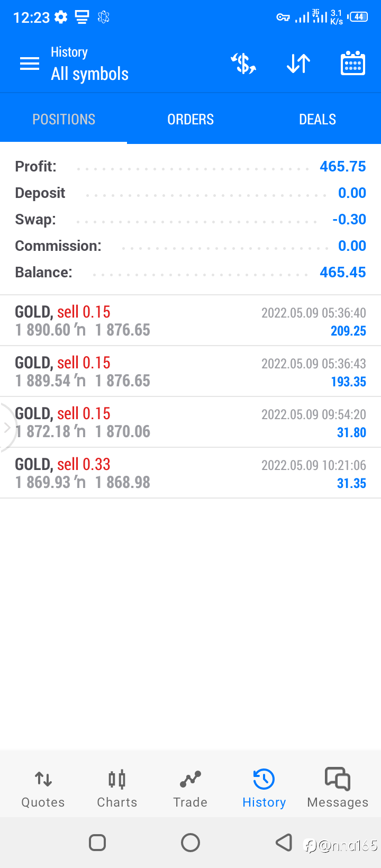Open GOLD sell position with 193.35 profit
381x868 pixels.
pyautogui.click(x=190, y=372)
